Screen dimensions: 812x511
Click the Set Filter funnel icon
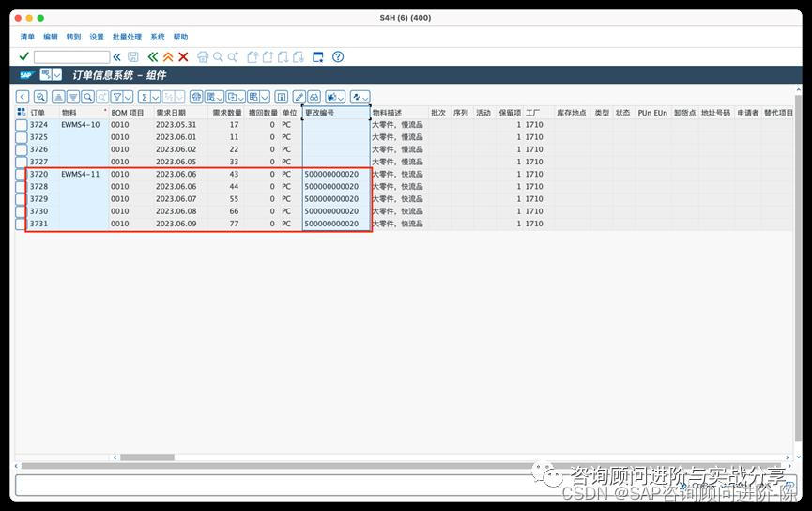click(117, 97)
